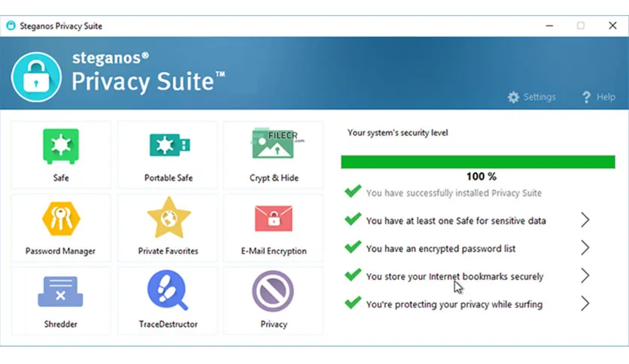Open the Privacy blocked-circle icon
This screenshot has width=629, height=364.
pos(273,291)
